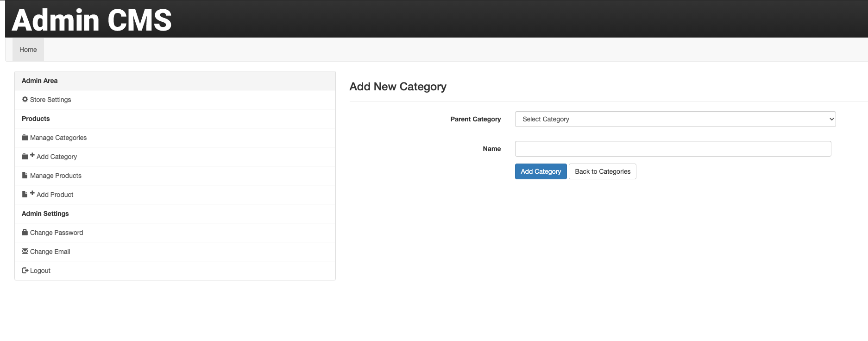Image resolution: width=868 pixels, height=341 pixels.
Task: Focus the Name text input field
Action: (x=673, y=149)
